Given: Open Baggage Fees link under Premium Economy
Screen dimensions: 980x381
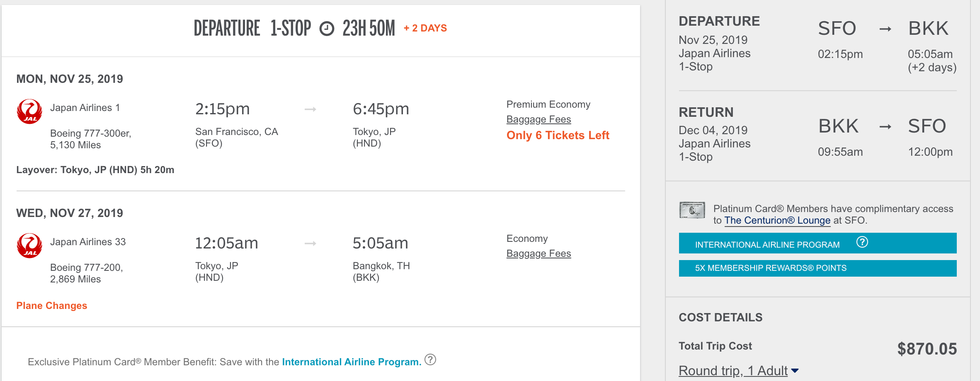Looking at the screenshot, I should (539, 119).
